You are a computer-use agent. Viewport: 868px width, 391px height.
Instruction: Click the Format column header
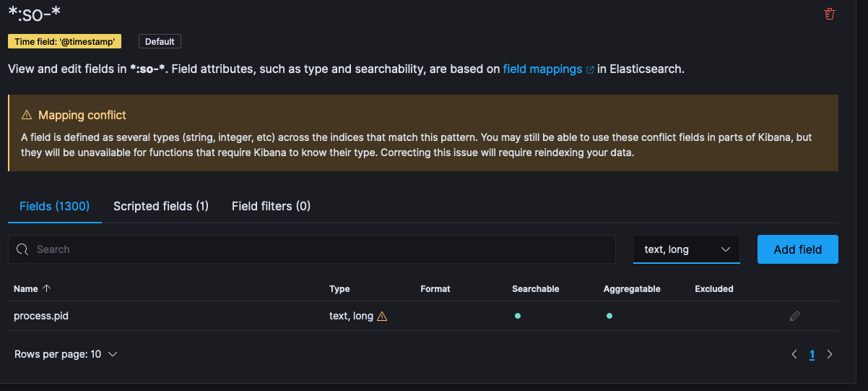click(435, 288)
